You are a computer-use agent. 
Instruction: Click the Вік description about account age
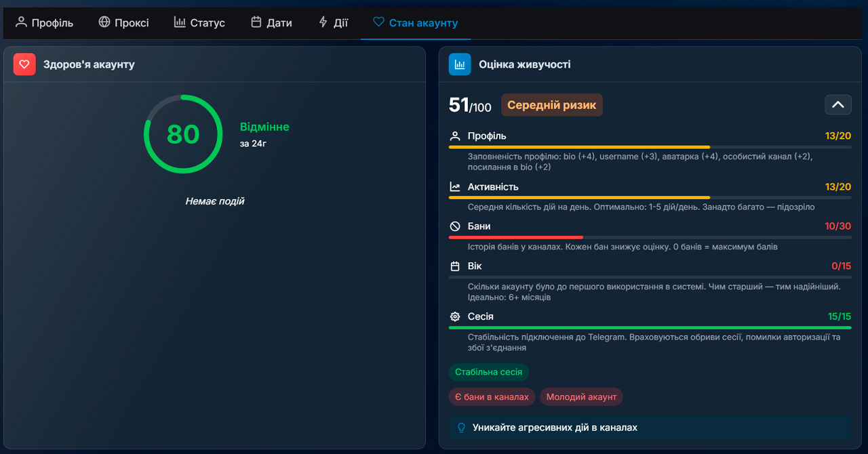coord(654,292)
